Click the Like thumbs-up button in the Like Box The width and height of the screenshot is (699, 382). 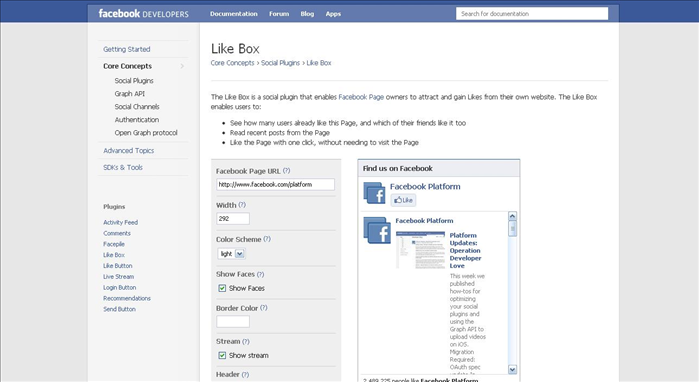pyautogui.click(x=403, y=200)
